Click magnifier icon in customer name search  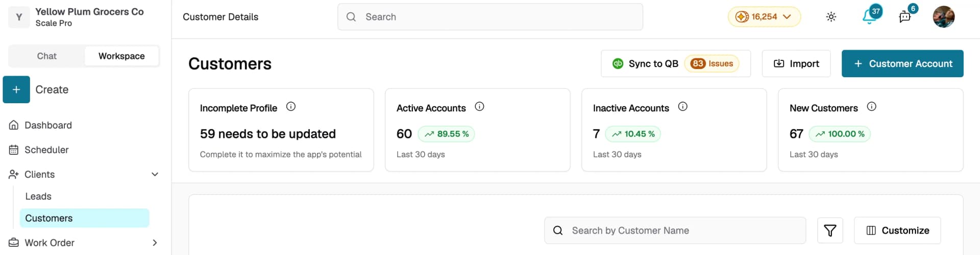[x=558, y=230]
